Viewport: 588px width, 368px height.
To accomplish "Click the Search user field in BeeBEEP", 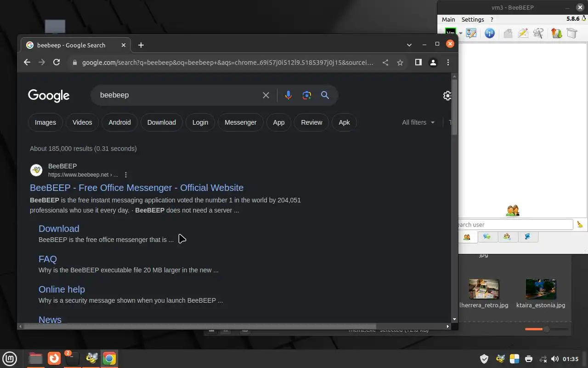I will click(515, 224).
